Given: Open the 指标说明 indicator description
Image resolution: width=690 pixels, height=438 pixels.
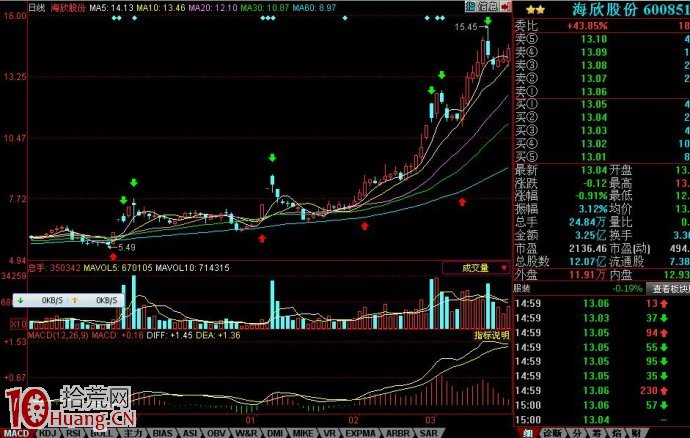Looking at the screenshot, I should [x=492, y=335].
